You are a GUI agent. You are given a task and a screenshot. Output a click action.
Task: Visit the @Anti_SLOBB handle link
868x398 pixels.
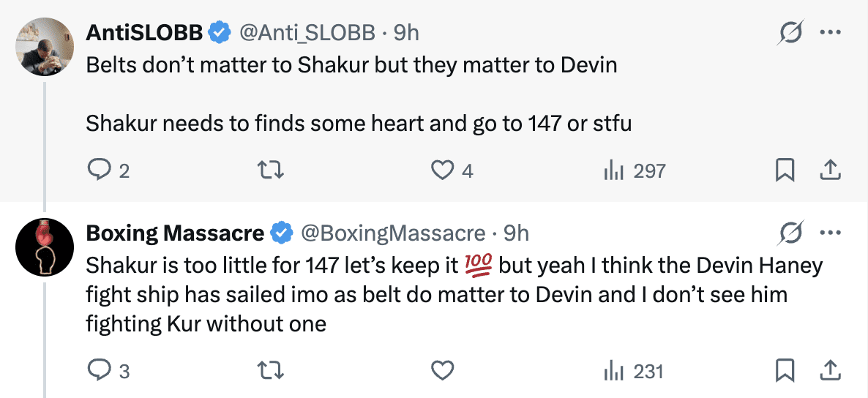307,32
